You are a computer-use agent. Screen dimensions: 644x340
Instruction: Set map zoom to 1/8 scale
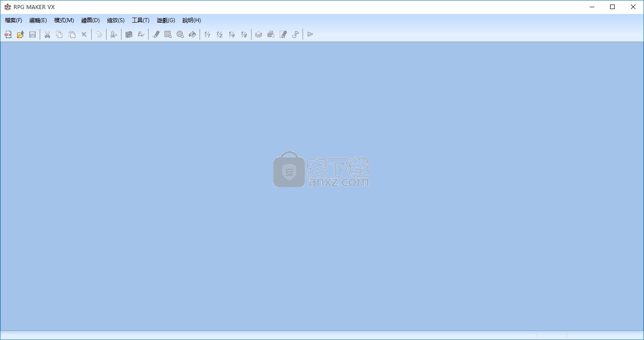(x=244, y=34)
